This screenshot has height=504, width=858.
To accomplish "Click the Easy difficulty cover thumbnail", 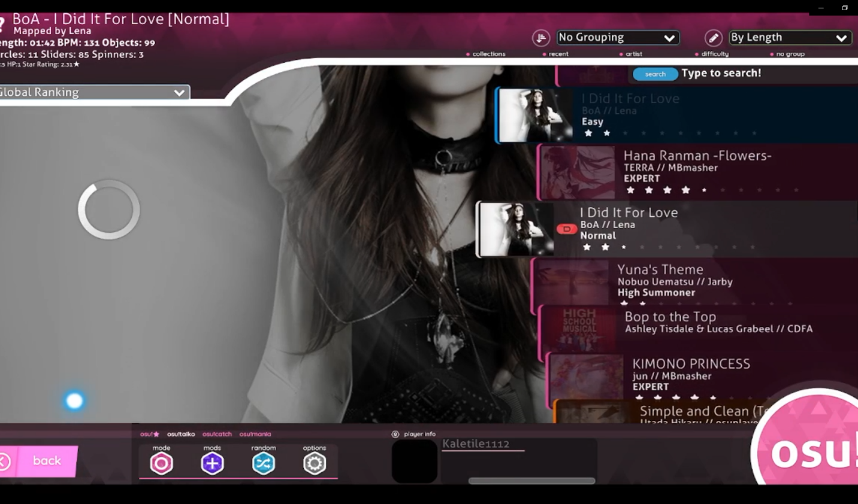I will 535,116.
